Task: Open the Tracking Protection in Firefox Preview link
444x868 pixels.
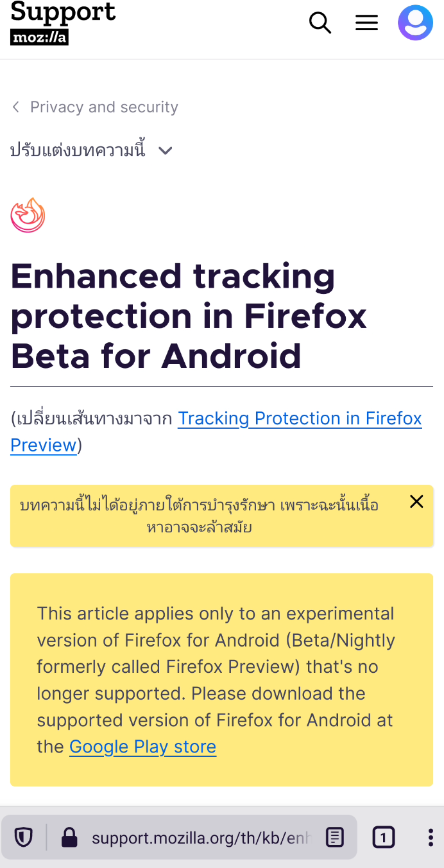Action: 300,418
